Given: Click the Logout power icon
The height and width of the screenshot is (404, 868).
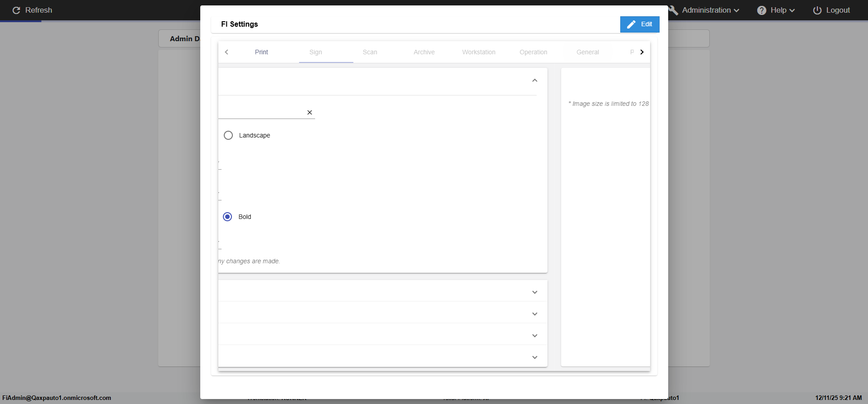Looking at the screenshot, I should point(817,10).
